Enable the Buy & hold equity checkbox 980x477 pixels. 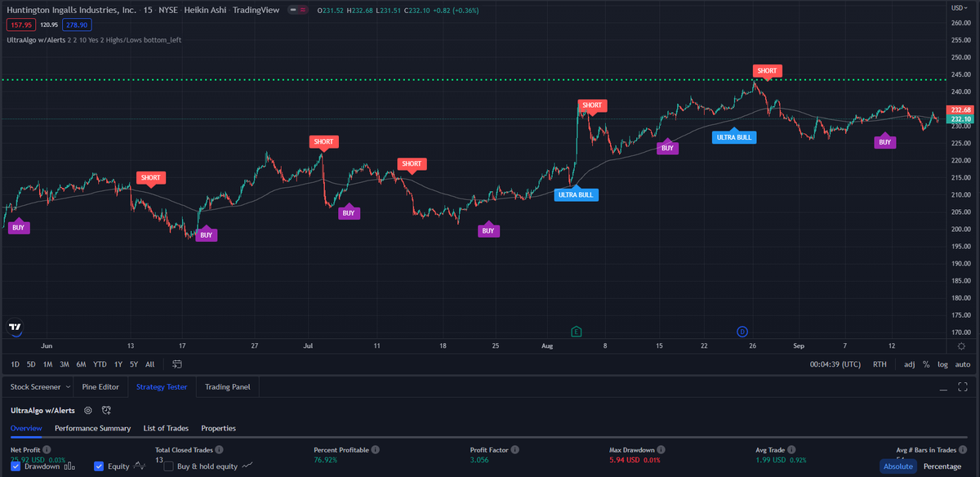point(171,466)
